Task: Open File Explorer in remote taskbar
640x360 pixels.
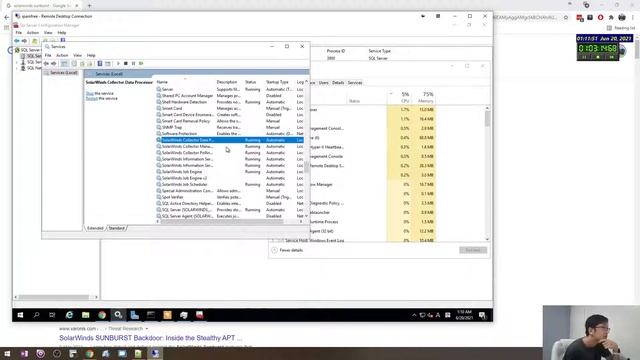Action: point(85,315)
